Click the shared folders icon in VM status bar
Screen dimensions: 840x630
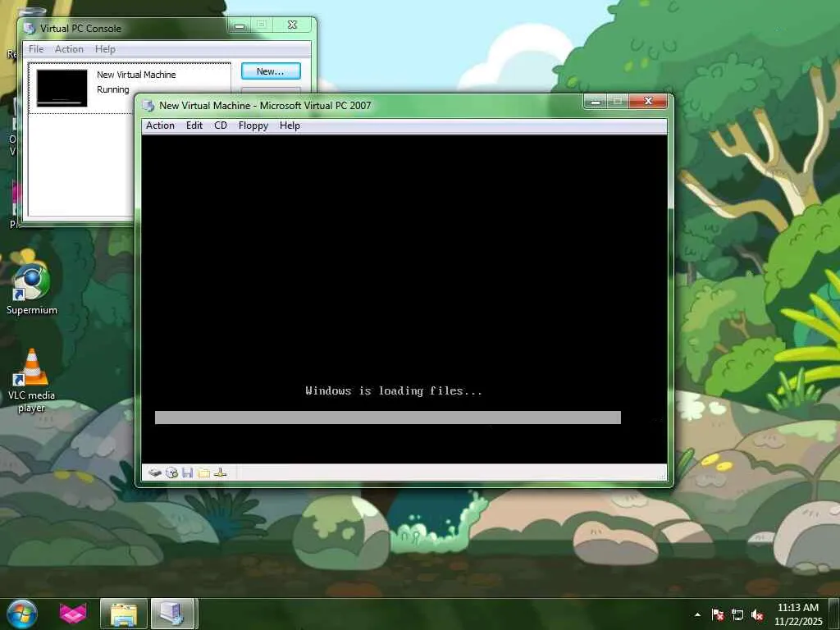pyautogui.click(x=203, y=472)
